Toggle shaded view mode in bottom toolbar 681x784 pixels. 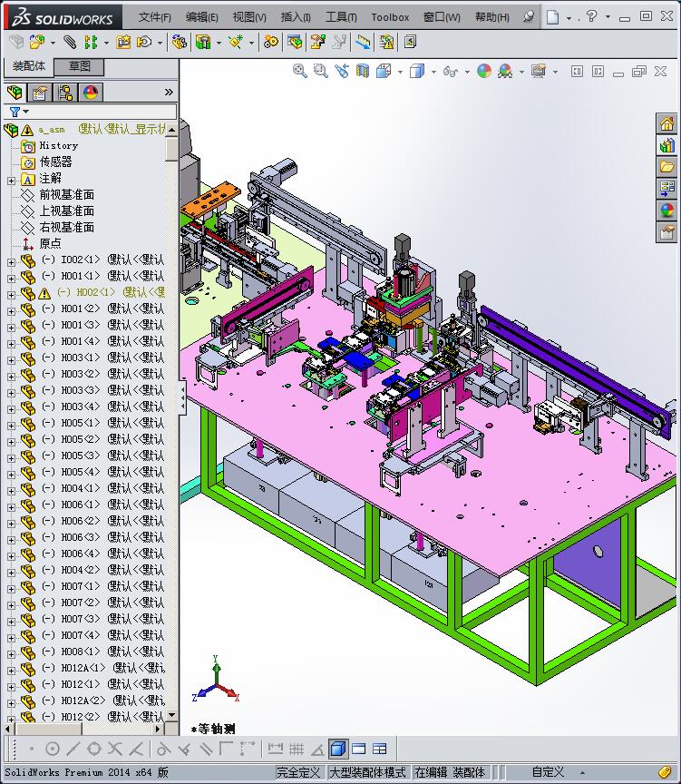point(338,749)
